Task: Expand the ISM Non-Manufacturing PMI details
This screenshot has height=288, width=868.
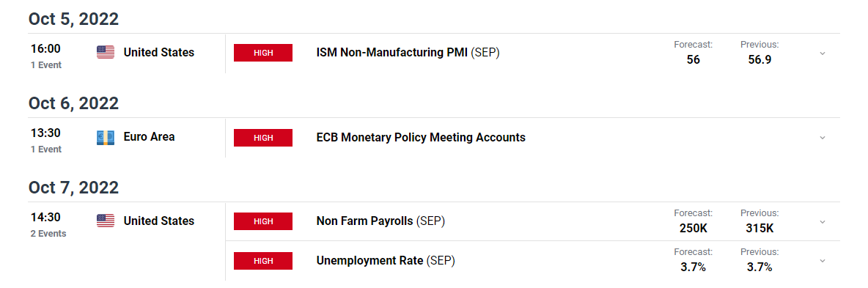Action: [x=823, y=53]
